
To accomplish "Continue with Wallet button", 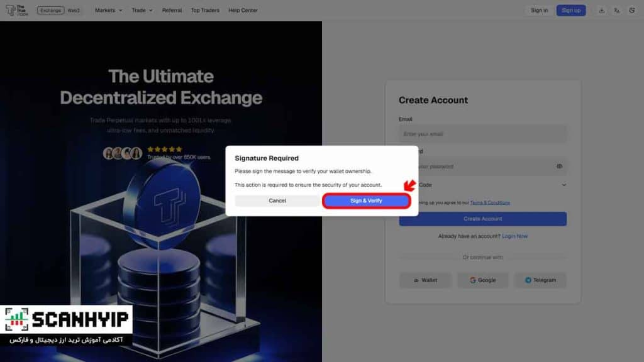I will 425,280.
